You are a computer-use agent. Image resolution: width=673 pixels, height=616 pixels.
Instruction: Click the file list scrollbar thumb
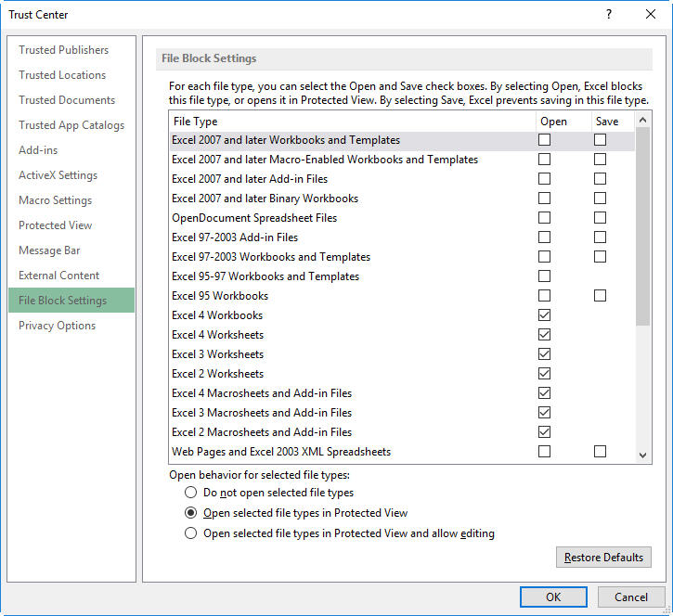642,226
